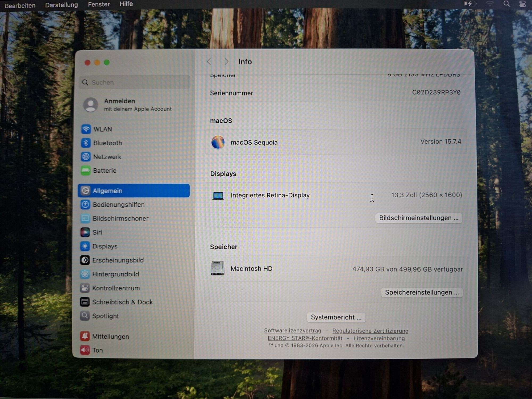Select Bedienungshilfen accessibility icon

(85, 205)
